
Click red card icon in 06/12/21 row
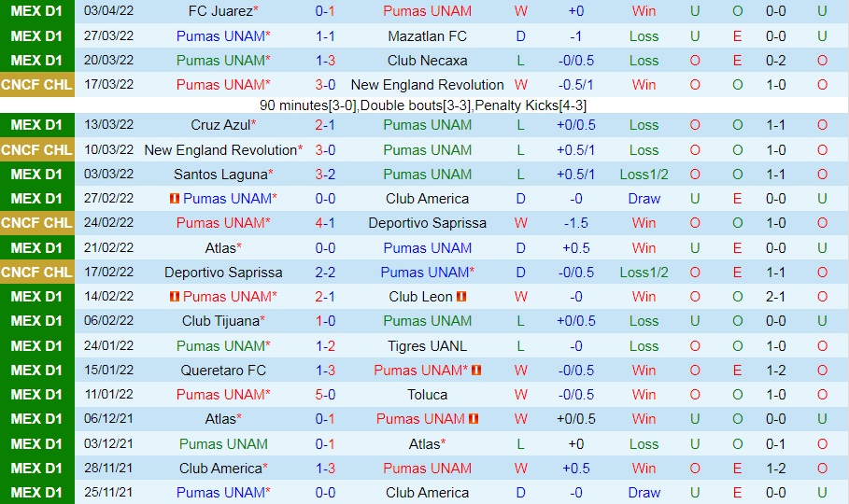click(474, 419)
